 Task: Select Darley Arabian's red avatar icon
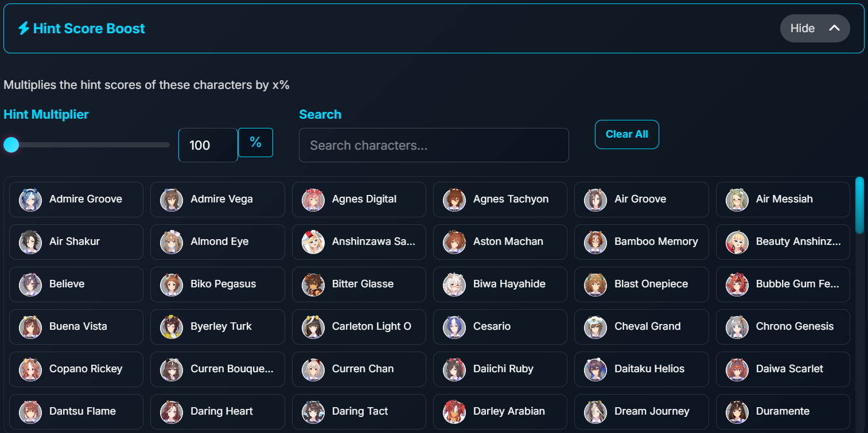454,412
